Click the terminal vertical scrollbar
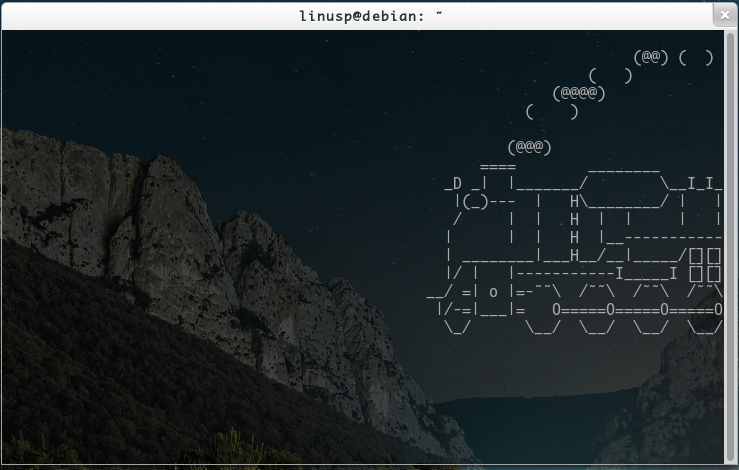Screen dimensions: 739x470 click(730, 247)
